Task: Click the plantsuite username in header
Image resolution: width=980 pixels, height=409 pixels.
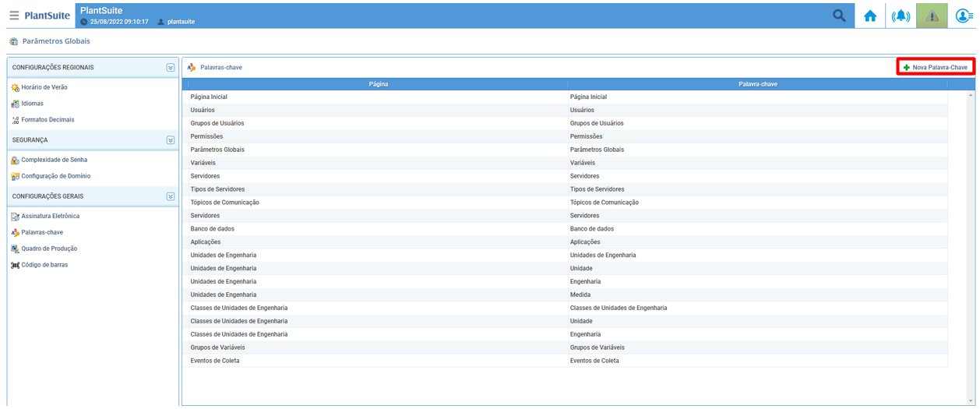Action: [x=181, y=22]
